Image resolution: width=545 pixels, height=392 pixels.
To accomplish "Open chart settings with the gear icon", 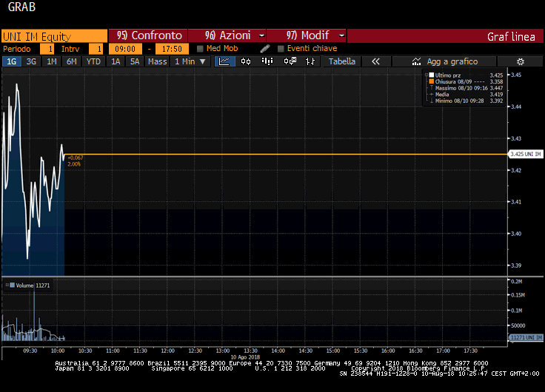I will tap(520, 61).
